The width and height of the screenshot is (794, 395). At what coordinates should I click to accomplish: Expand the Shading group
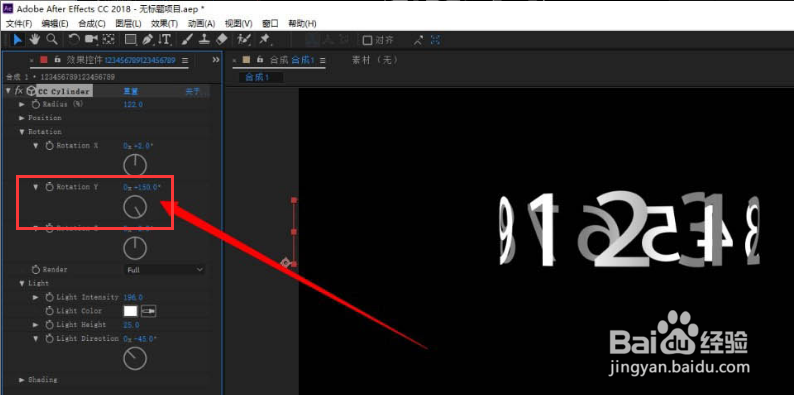coord(22,379)
